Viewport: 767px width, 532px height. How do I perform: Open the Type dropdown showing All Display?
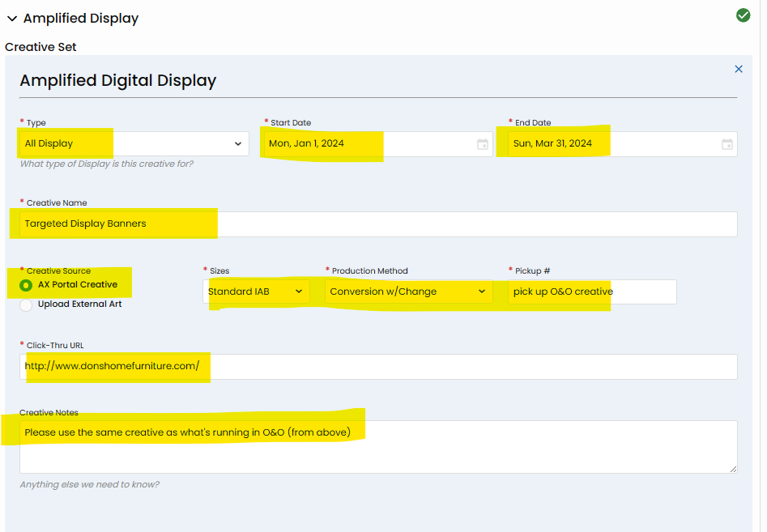(134, 144)
